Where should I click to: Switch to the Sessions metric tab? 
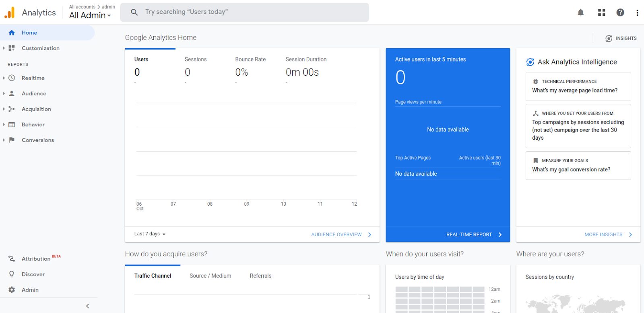coord(196,60)
